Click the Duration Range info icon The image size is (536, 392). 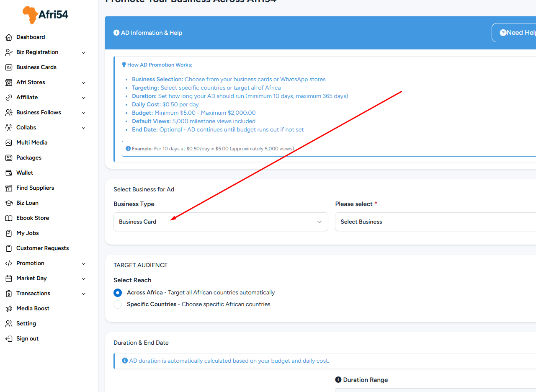coord(338,380)
